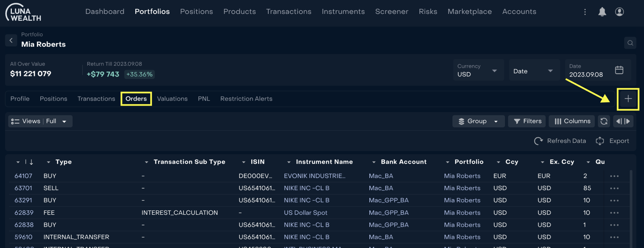This screenshot has height=248, width=644.
Task: Open the search magnifier icon
Action: 630,43
